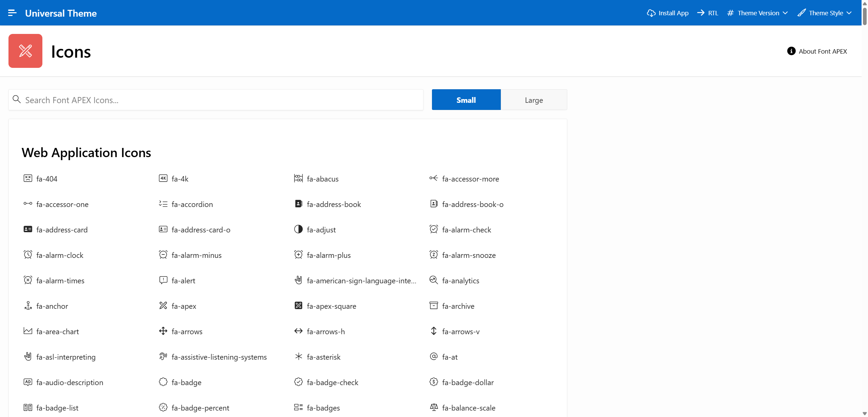Select the fa-balance-scale icon
This screenshot has width=868, height=417.
(434, 407)
